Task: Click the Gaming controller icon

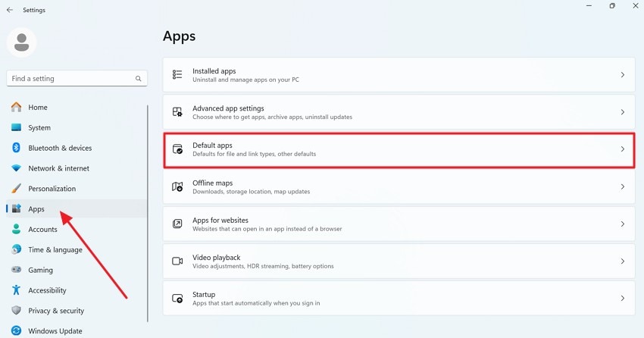Action: 17,270
